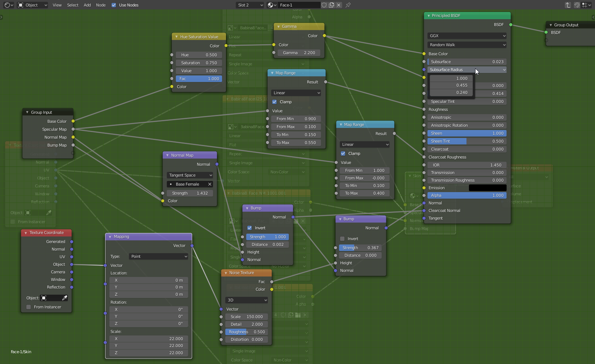Collapse the Hue Saturation Value node
This screenshot has width=595, height=364.
coord(177,37)
